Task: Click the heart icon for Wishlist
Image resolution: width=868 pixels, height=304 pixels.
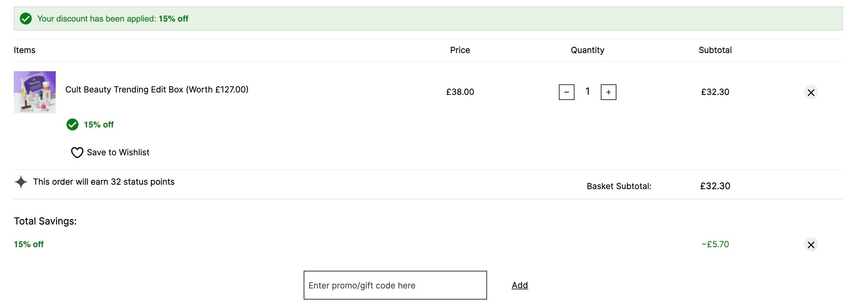Action: [77, 153]
